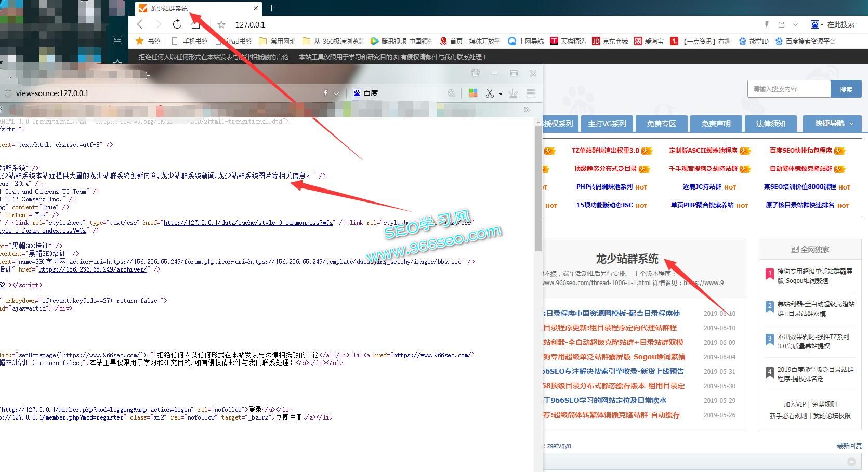Open 搜狗专用超级单泛站群霸屏版 ranked item 1
This screenshot has height=472, width=868.
(815, 276)
